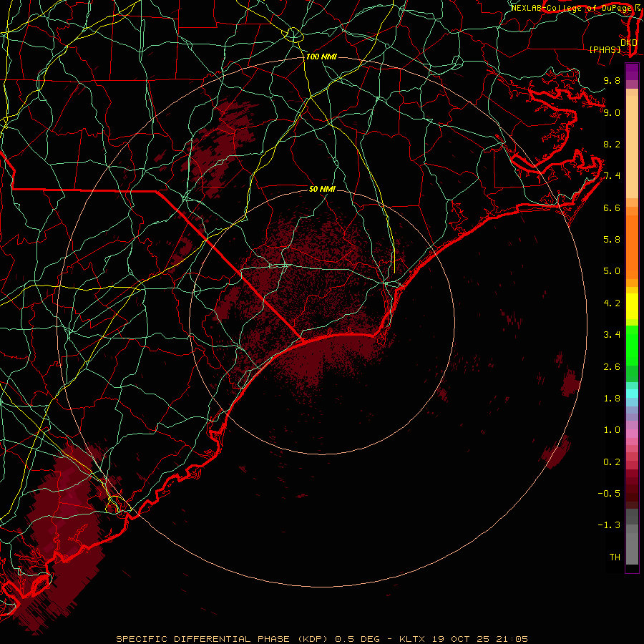Click the "100 NMI" range ring label
The width and height of the screenshot is (644, 644).
[x=321, y=57]
